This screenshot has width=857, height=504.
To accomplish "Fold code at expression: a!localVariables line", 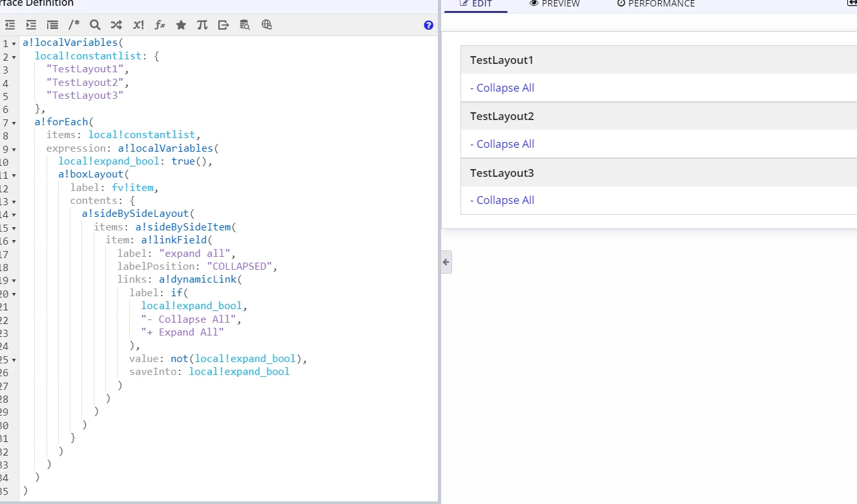I will point(14,149).
